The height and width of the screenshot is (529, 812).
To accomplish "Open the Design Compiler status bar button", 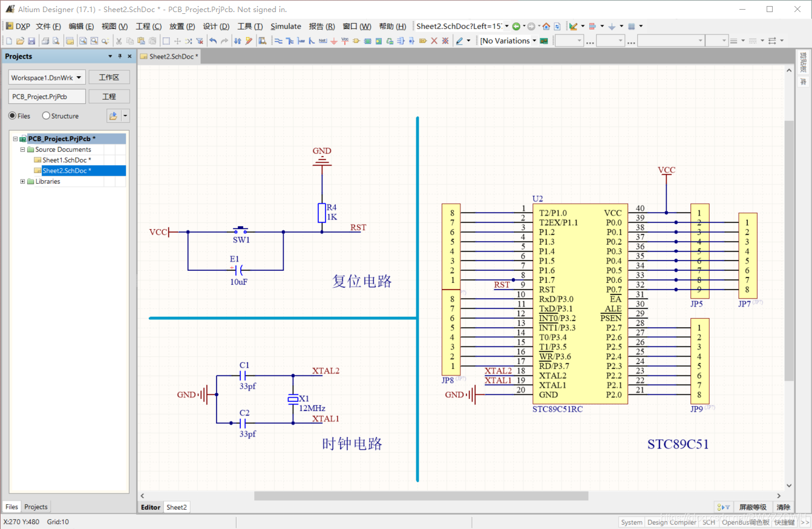I will click(672, 522).
